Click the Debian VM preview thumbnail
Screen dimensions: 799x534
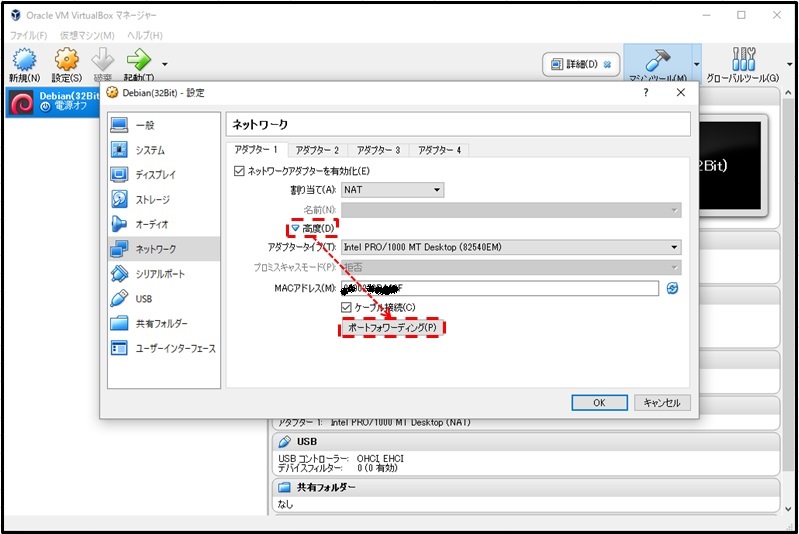pos(732,165)
